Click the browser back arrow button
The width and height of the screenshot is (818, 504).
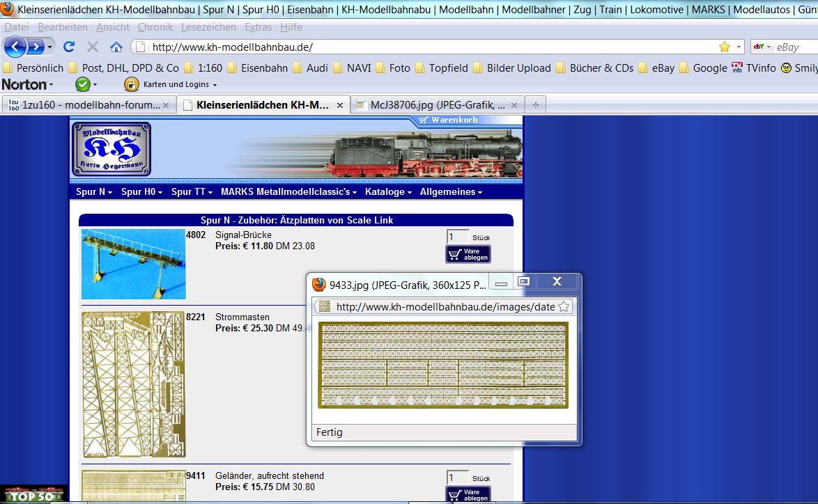tap(15, 47)
